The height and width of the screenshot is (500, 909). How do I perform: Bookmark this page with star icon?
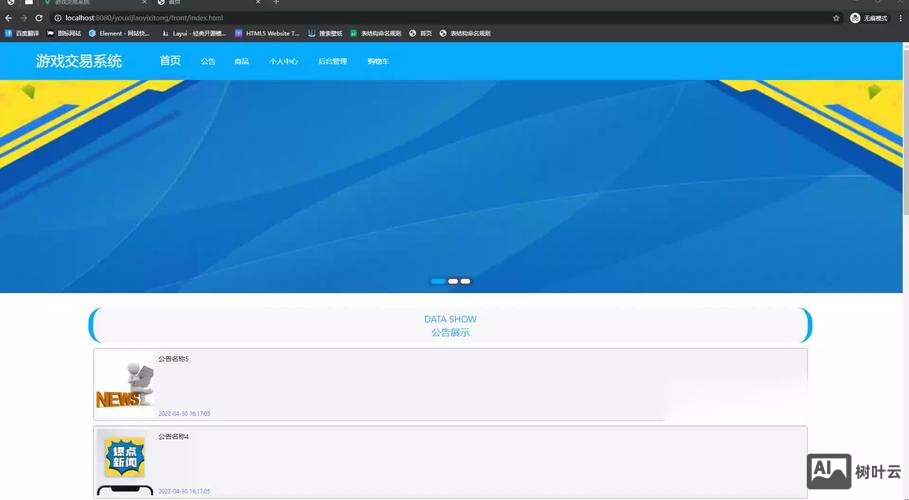pos(836,18)
